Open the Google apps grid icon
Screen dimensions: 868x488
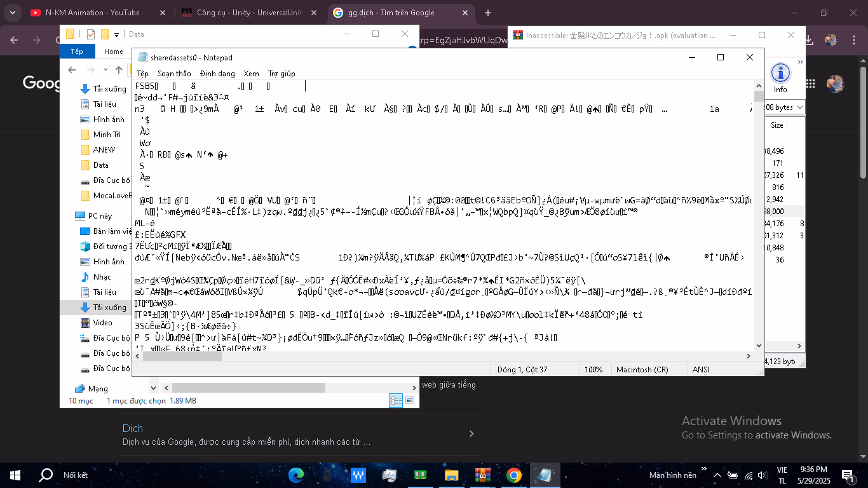pyautogui.click(x=810, y=83)
